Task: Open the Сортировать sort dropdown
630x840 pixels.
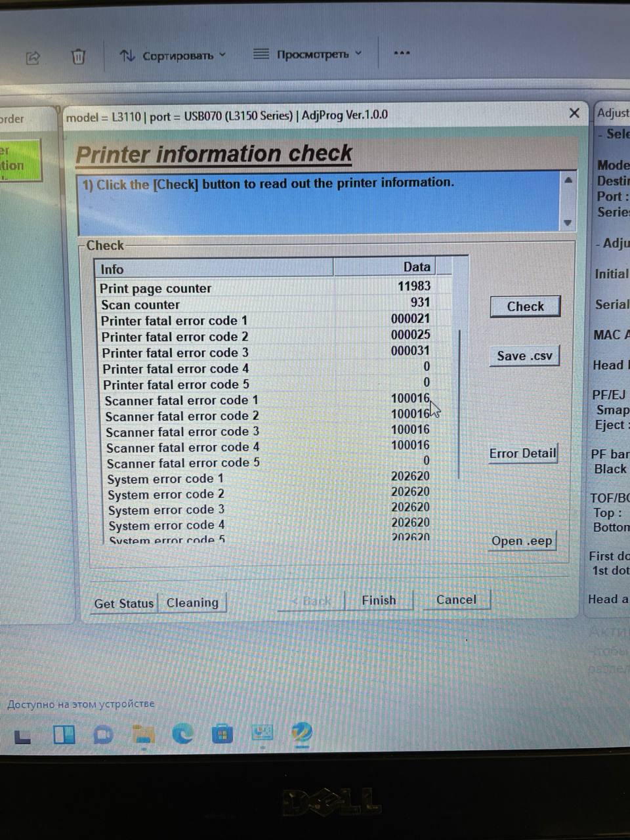Action: 173,55
